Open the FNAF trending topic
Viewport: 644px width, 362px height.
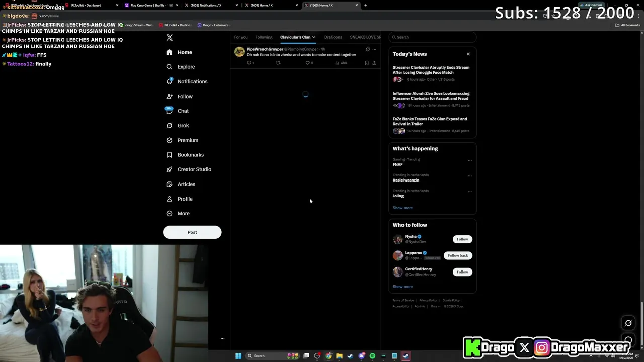coord(397,164)
